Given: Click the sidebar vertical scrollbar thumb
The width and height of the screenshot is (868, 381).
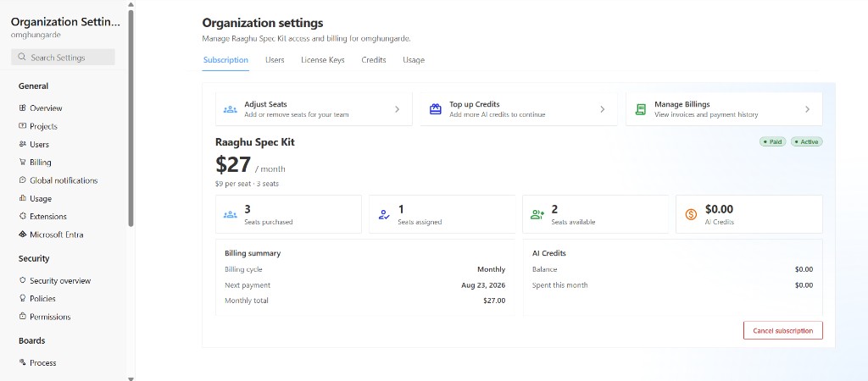Looking at the screenshot, I should (x=131, y=118).
